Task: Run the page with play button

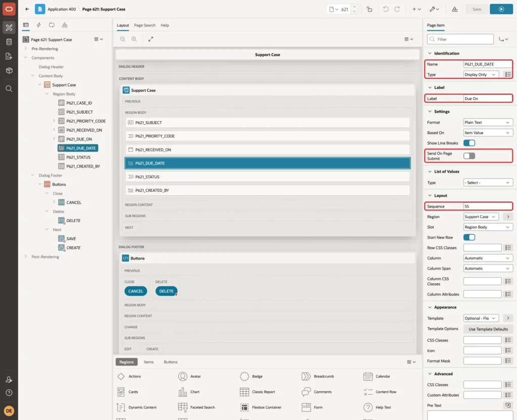Action: point(501,9)
